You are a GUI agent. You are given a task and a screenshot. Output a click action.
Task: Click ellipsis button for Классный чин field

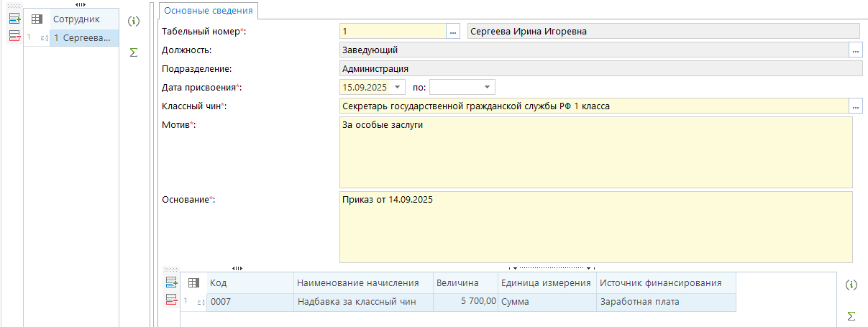855,106
